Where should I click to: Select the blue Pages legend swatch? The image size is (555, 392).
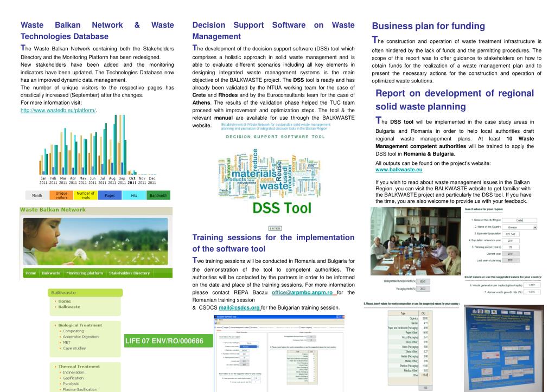coord(110,195)
